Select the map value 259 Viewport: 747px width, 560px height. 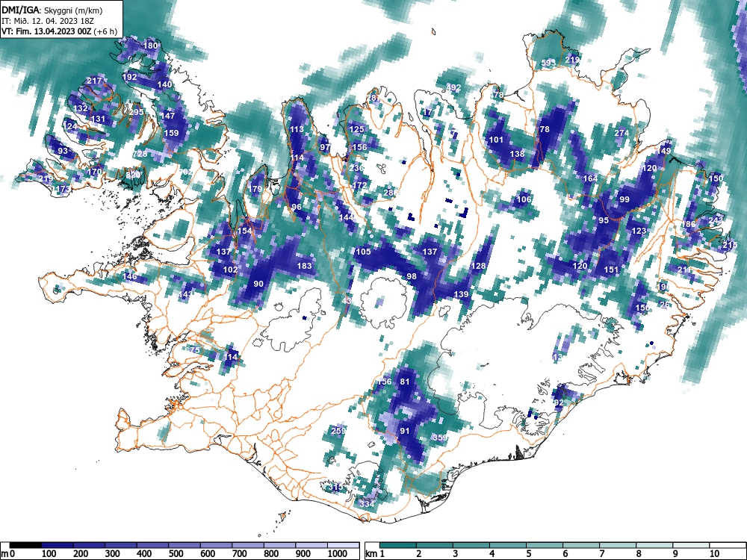[338, 431]
